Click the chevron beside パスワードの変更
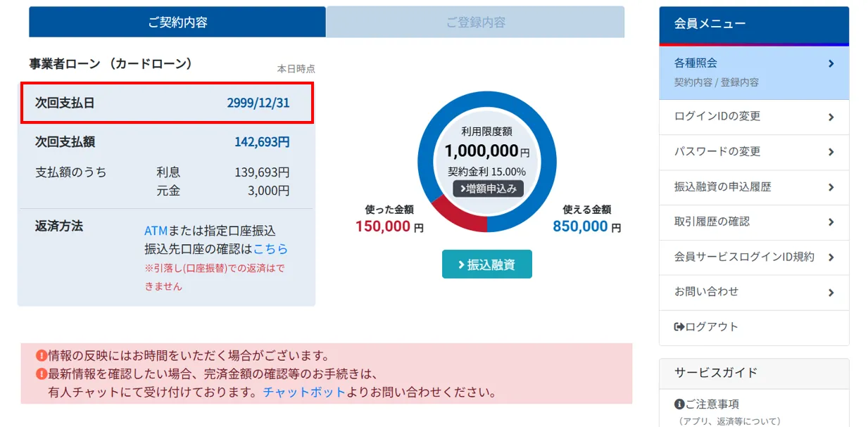Screen dimensions: 868x427 pos(831,152)
